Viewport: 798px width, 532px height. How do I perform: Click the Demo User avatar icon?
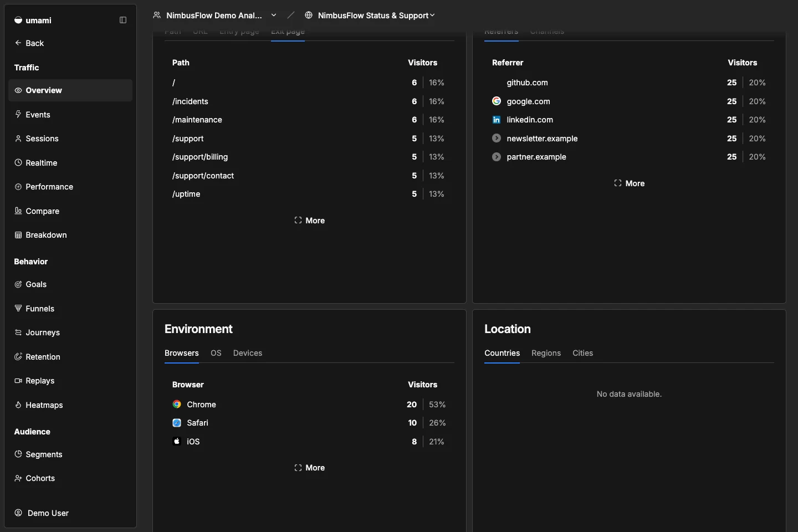pyautogui.click(x=18, y=513)
